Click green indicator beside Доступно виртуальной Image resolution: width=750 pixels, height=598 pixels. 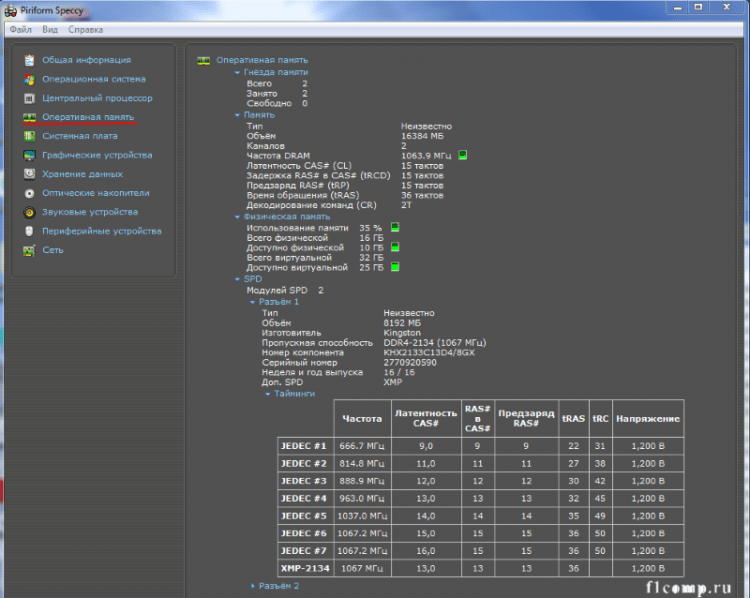click(395, 267)
